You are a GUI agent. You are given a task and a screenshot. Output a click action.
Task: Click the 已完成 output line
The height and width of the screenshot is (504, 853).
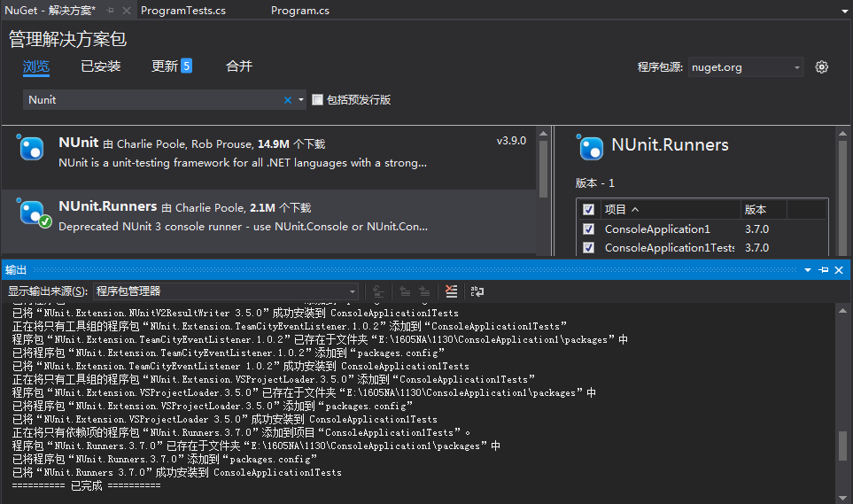[86, 485]
